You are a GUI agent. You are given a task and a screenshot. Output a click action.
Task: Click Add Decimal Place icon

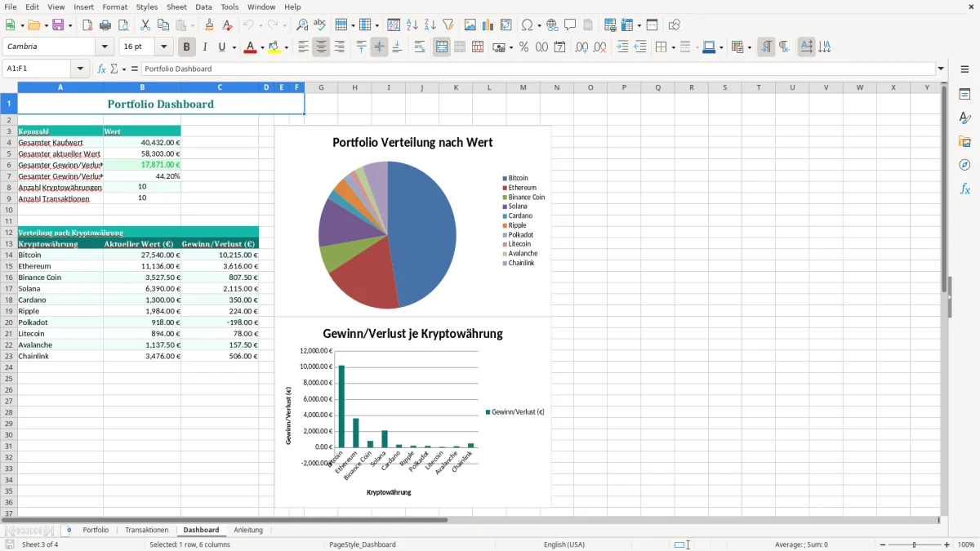point(581,47)
